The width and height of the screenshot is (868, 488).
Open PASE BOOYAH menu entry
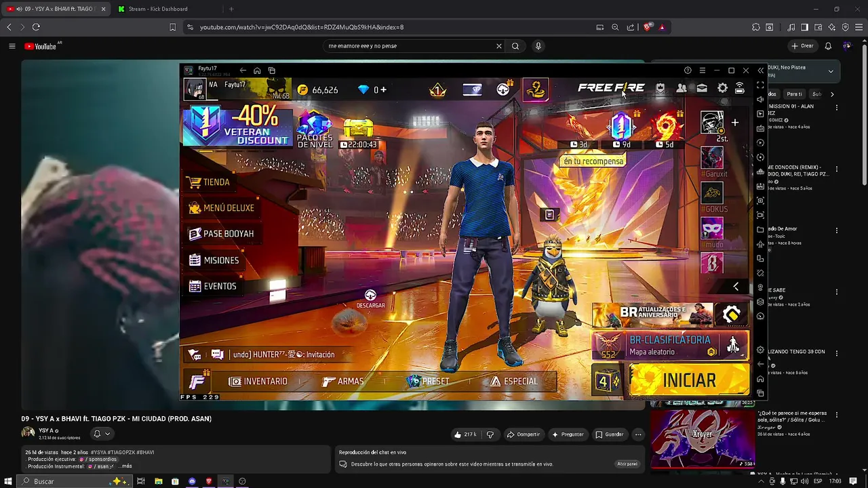(x=221, y=234)
